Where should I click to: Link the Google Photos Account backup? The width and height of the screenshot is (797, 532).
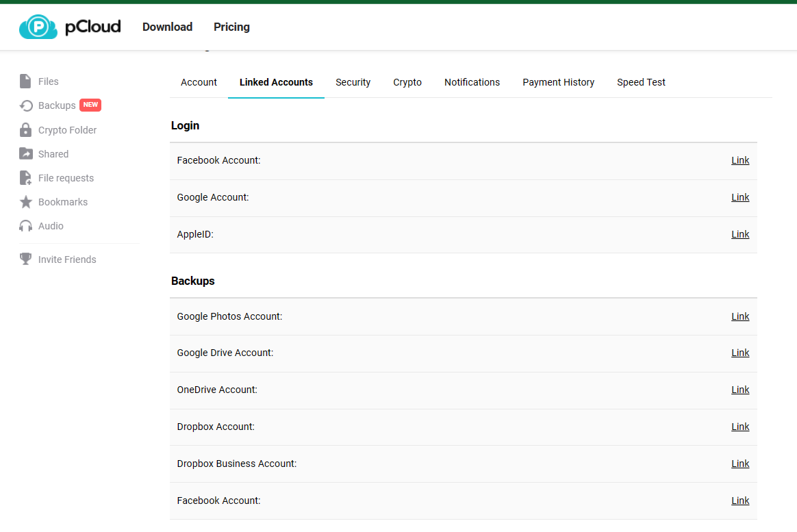coord(740,316)
